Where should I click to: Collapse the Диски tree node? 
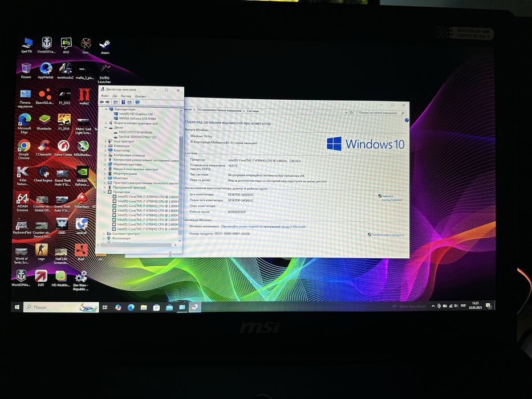coord(106,128)
